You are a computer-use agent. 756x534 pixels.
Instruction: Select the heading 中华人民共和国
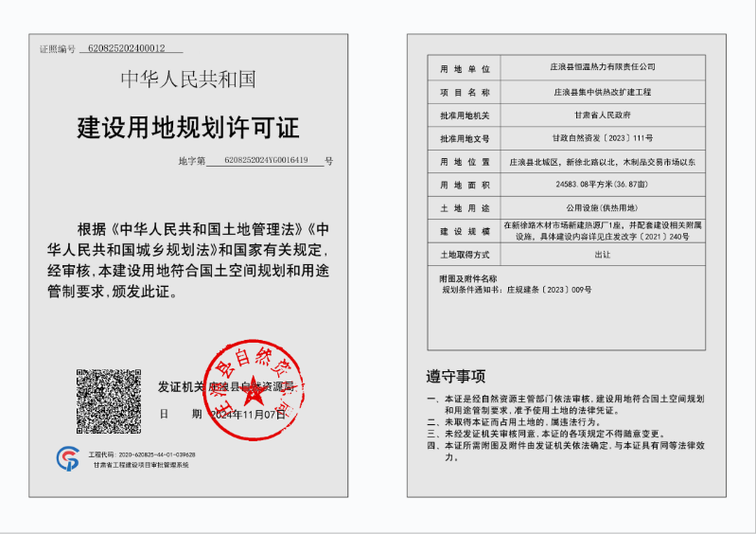point(188,80)
